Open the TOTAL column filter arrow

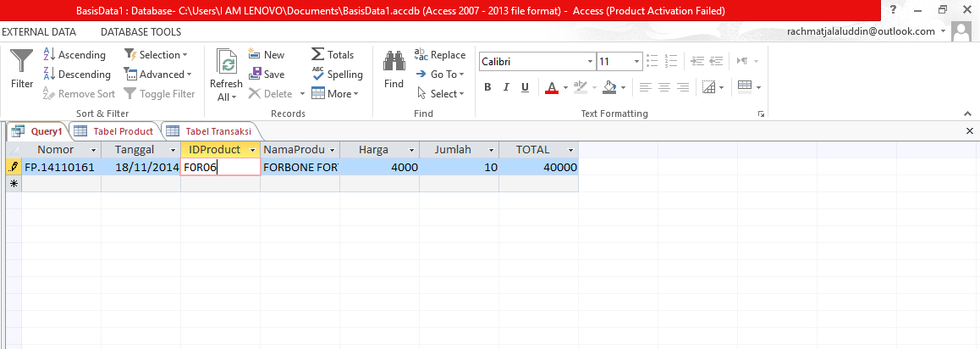coord(570,150)
